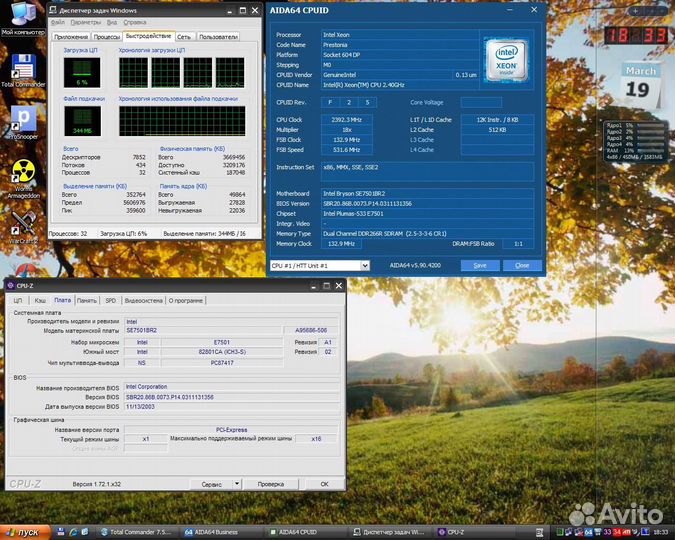
Task: Click the floppy disk quick launch icon
Action: (61, 532)
